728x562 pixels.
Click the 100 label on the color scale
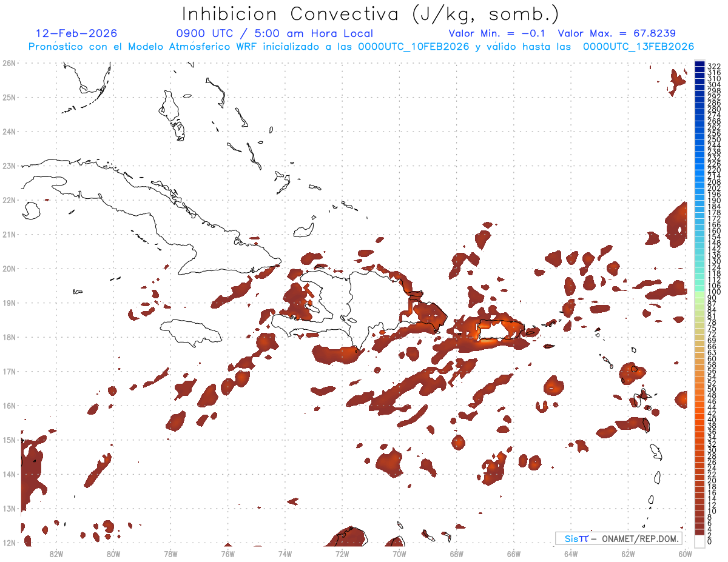click(x=714, y=292)
